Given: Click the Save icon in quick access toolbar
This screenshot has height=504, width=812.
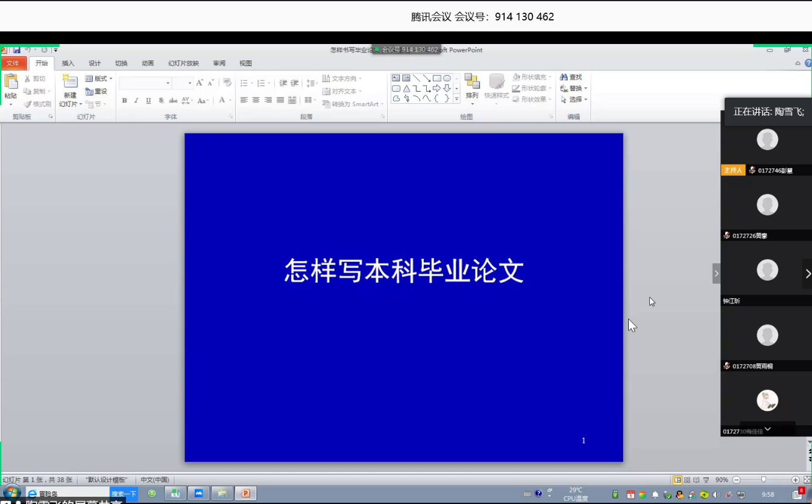Looking at the screenshot, I should point(17,49).
